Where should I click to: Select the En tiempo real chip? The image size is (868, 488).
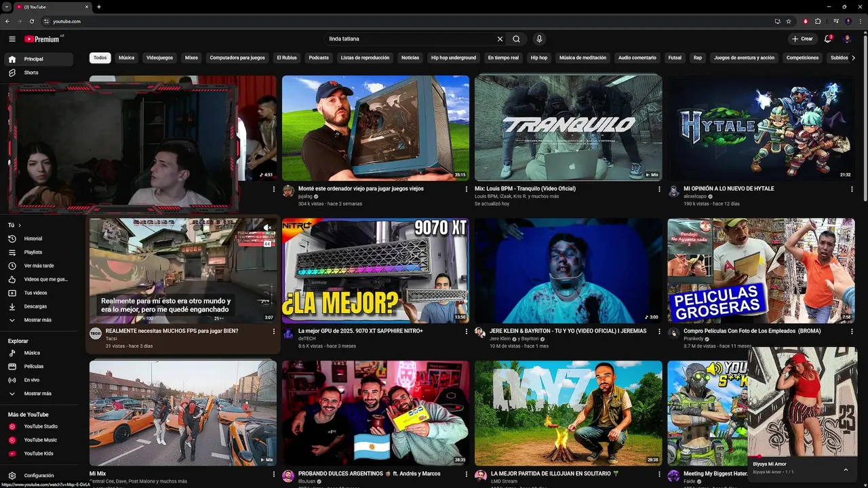(x=503, y=58)
